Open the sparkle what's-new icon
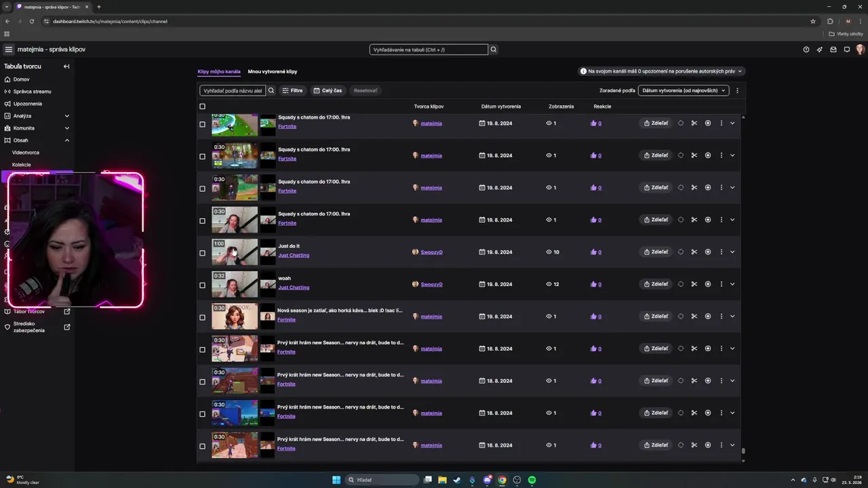This screenshot has height=488, width=868. pyautogui.click(x=820, y=49)
